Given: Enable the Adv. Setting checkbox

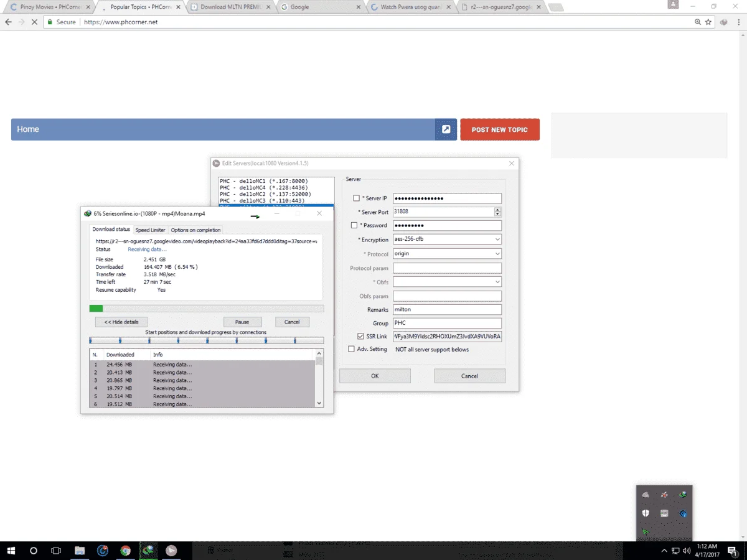Looking at the screenshot, I should click(351, 349).
